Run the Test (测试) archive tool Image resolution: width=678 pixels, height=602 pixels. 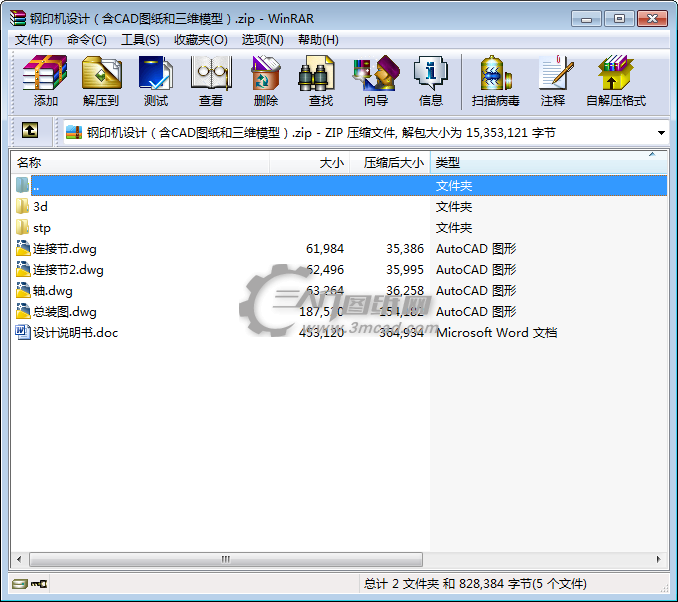tap(156, 80)
